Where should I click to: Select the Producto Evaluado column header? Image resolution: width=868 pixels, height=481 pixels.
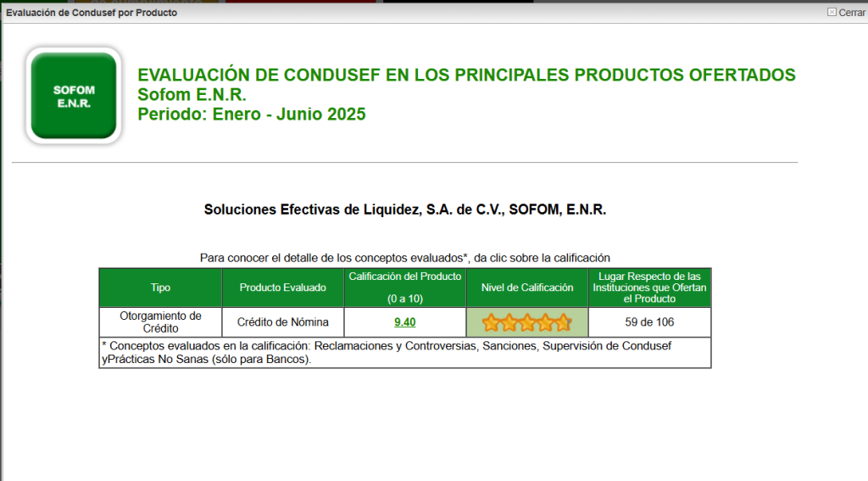(282, 288)
